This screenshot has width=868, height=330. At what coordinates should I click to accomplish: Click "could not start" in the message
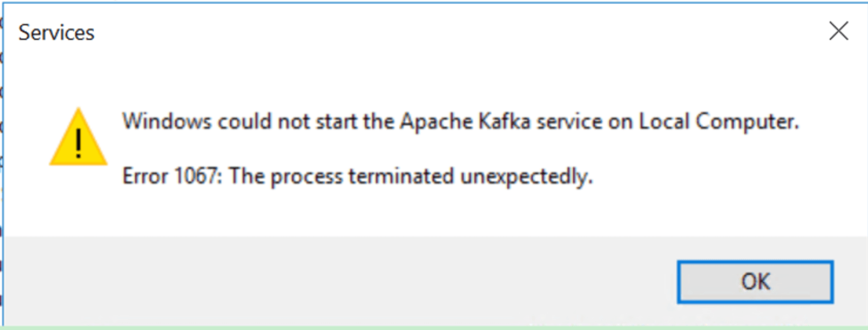click(288, 122)
